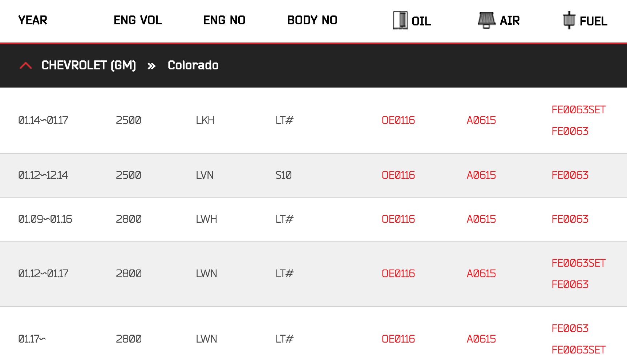Open OE0116 oil filter for LWH engine
The height and width of the screenshot is (364, 627).
[398, 219]
